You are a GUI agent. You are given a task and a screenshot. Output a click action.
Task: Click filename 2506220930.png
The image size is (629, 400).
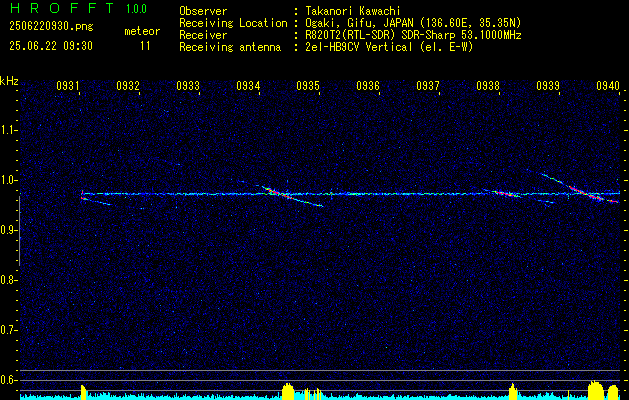(51, 27)
